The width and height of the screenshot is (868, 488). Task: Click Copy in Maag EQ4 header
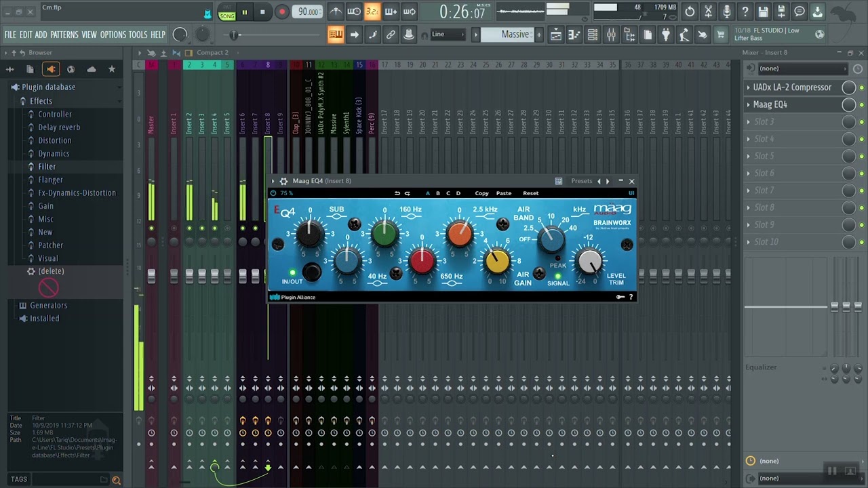tap(481, 193)
